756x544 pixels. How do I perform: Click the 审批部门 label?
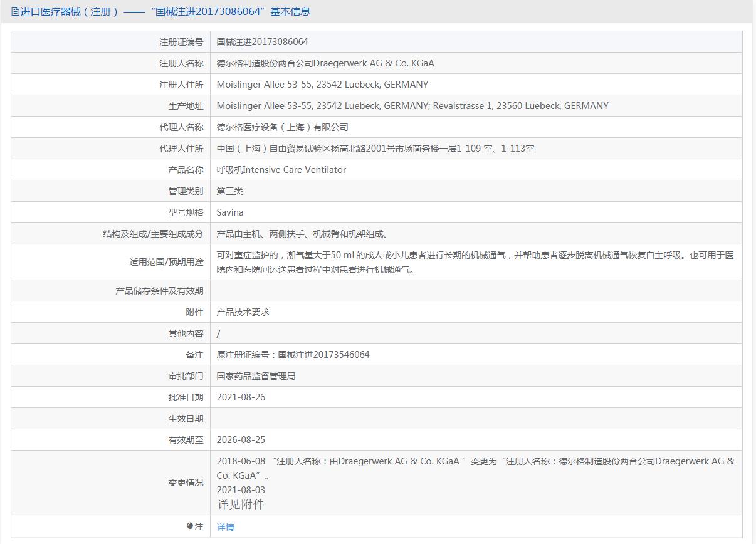(x=186, y=376)
